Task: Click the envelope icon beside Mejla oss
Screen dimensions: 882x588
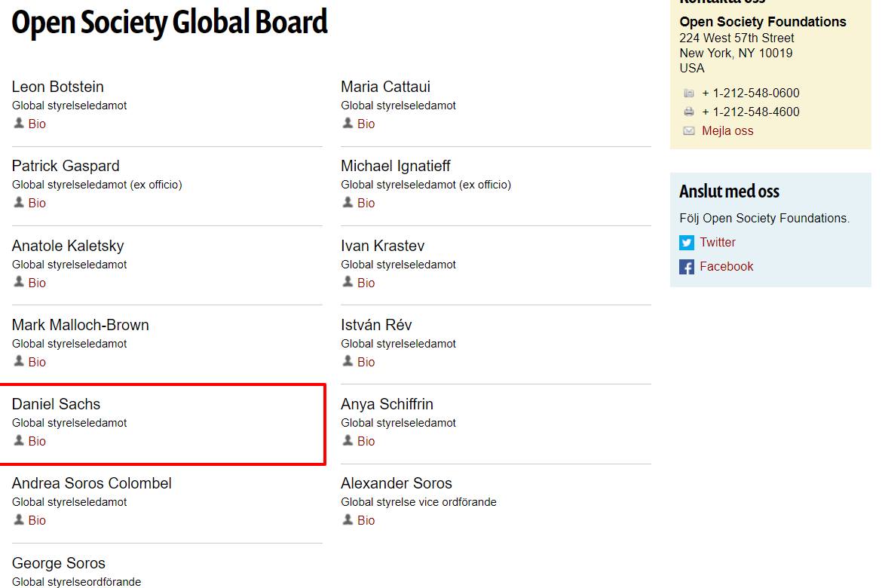Action: [688, 131]
